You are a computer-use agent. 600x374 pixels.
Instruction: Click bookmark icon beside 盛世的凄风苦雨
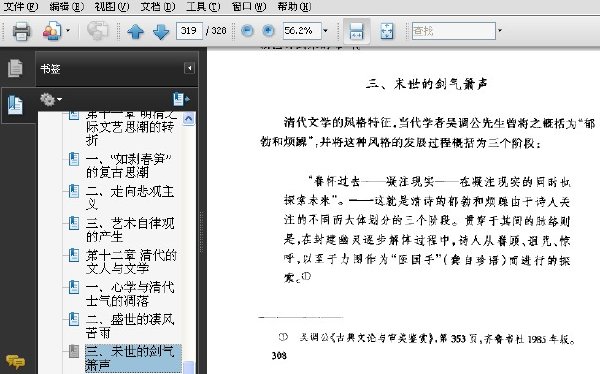[73, 319]
